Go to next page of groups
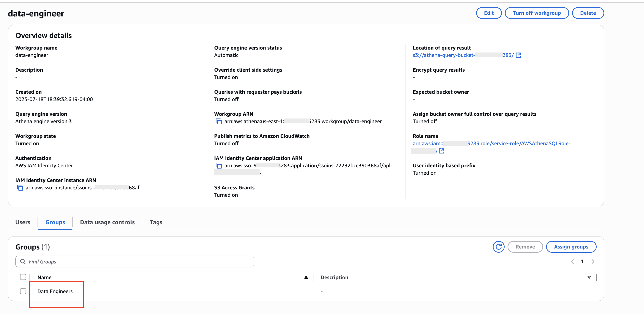644x314 pixels. 593,262
